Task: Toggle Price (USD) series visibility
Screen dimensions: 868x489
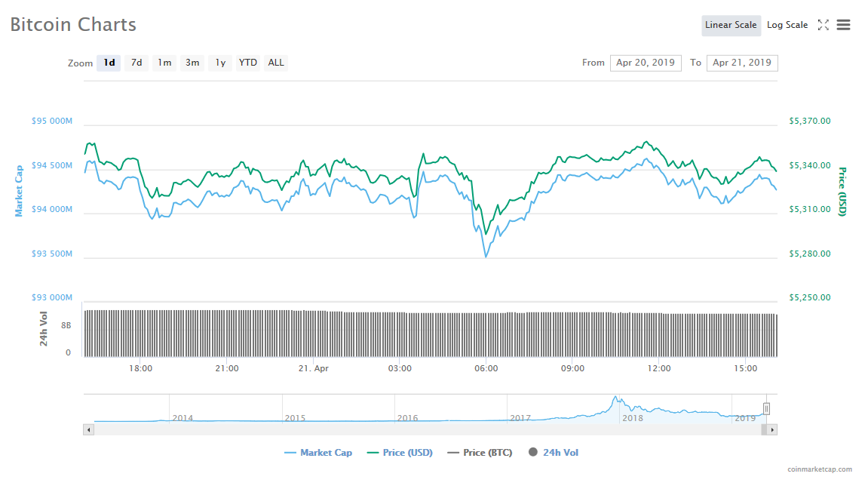Action: pos(400,453)
